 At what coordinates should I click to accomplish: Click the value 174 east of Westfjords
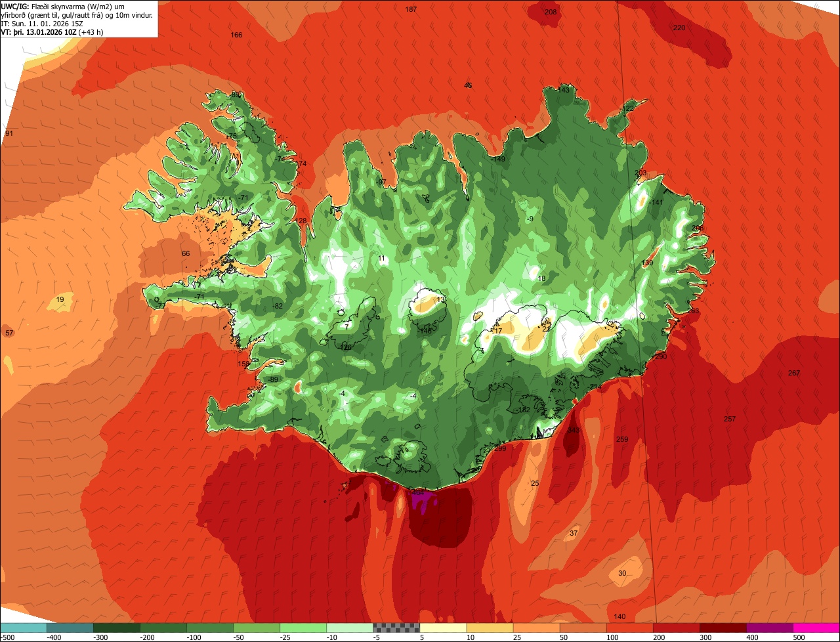301,163
